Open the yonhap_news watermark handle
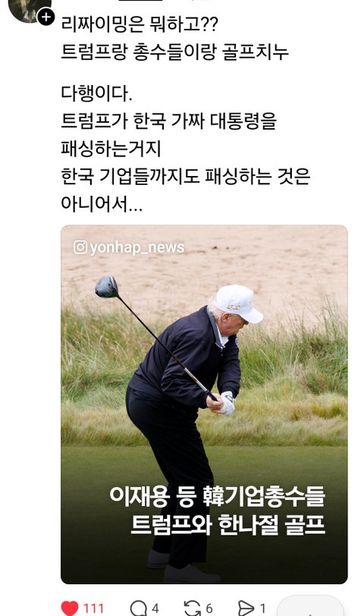 pos(137,247)
